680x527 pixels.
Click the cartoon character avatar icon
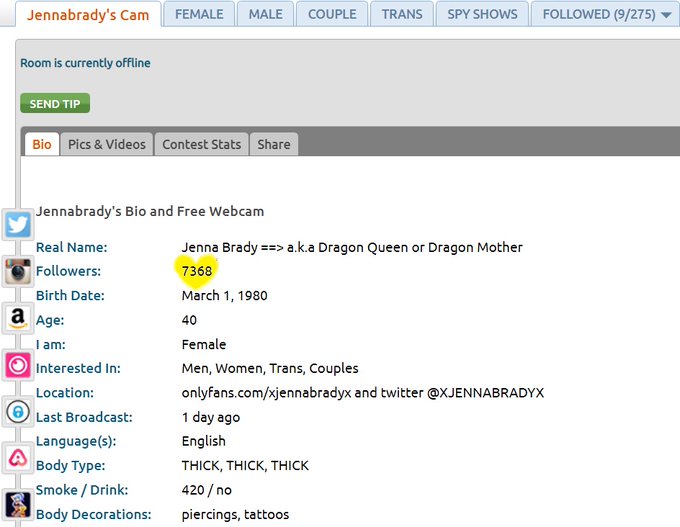click(x=18, y=504)
